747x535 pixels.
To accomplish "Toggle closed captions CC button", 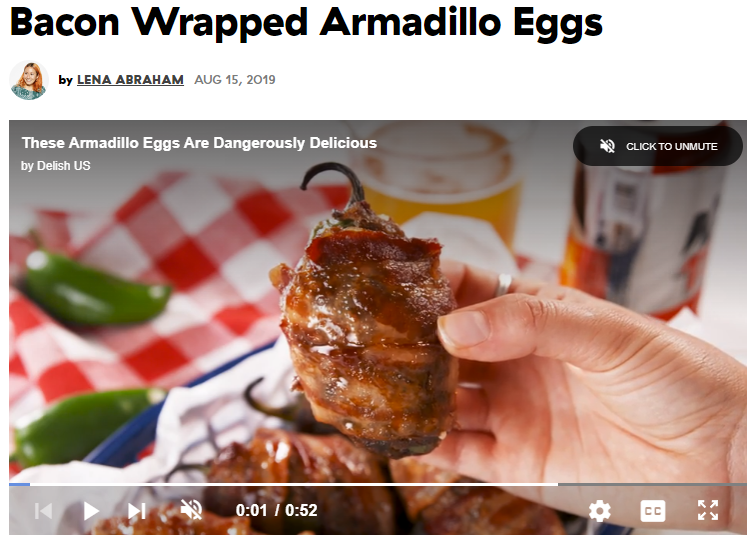I will 653,511.
